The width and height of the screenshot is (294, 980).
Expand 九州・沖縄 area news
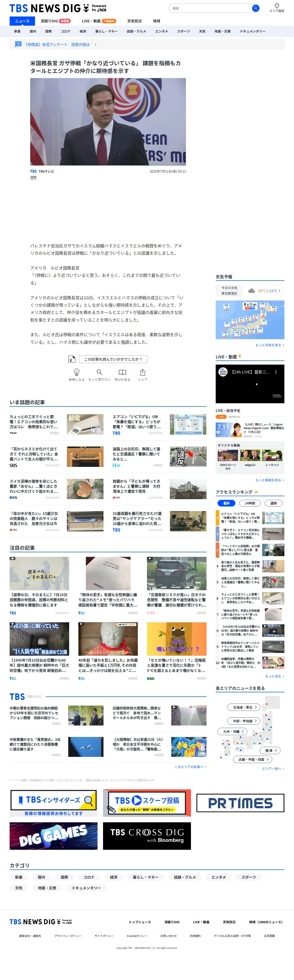[233, 731]
